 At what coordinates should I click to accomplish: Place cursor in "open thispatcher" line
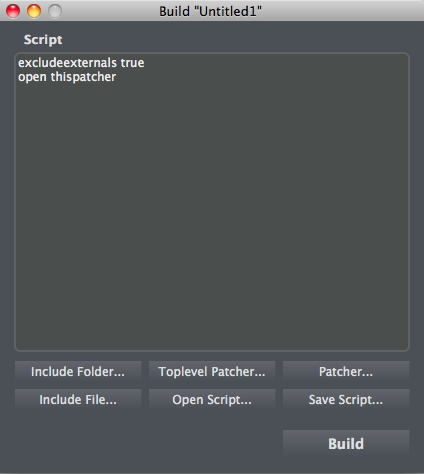pyautogui.click(x=67, y=77)
